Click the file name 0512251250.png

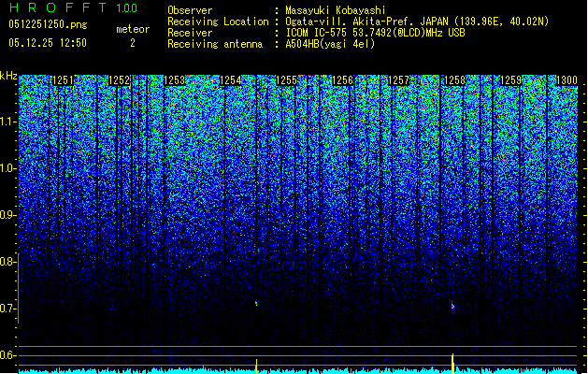coord(48,24)
